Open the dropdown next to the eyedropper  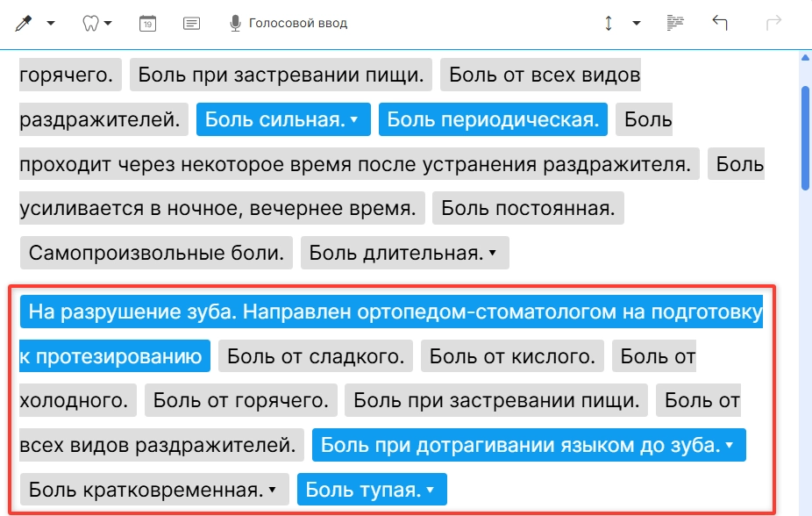[51, 24]
